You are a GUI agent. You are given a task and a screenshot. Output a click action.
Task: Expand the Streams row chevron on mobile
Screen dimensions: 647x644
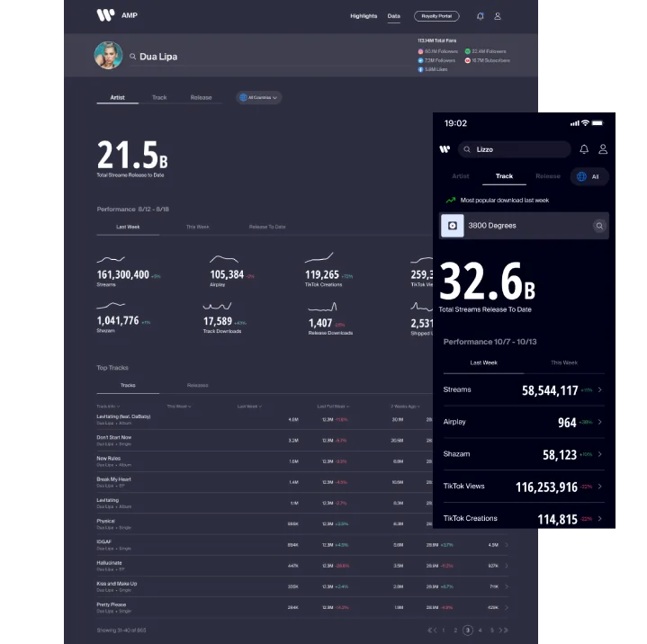click(x=600, y=390)
